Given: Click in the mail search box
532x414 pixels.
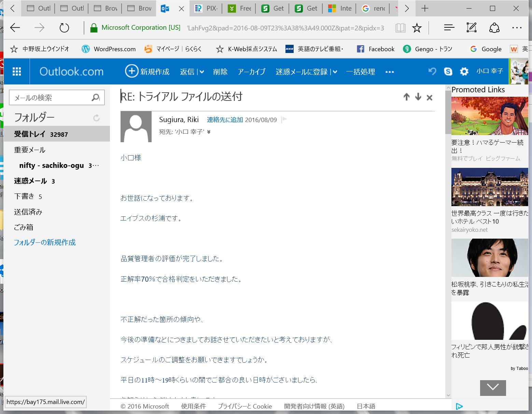Looking at the screenshot, I should pyautogui.click(x=51, y=98).
